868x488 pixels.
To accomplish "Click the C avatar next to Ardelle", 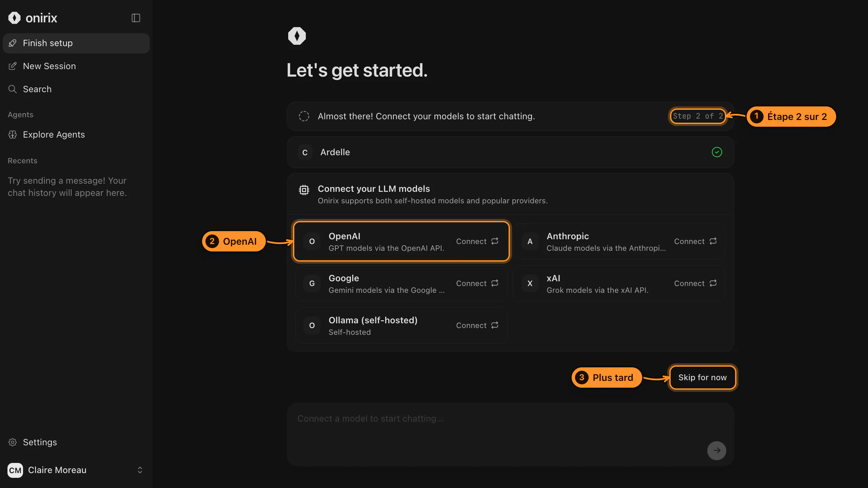I will point(305,152).
